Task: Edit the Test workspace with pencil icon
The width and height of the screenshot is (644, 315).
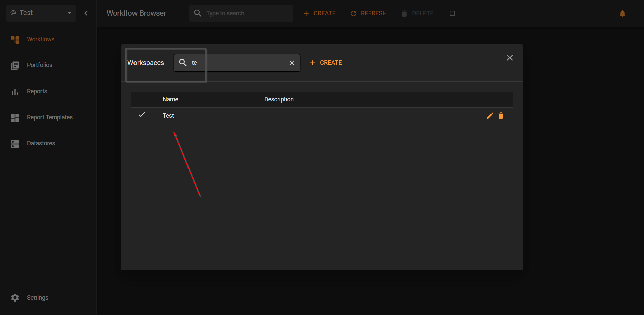Action: [490, 116]
